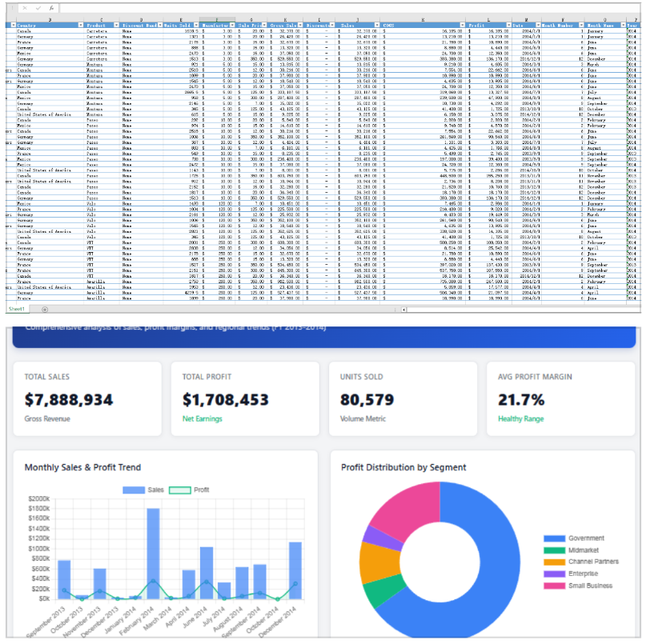Click the Units Sold value 80,579
The image size is (646, 644).
(x=367, y=400)
